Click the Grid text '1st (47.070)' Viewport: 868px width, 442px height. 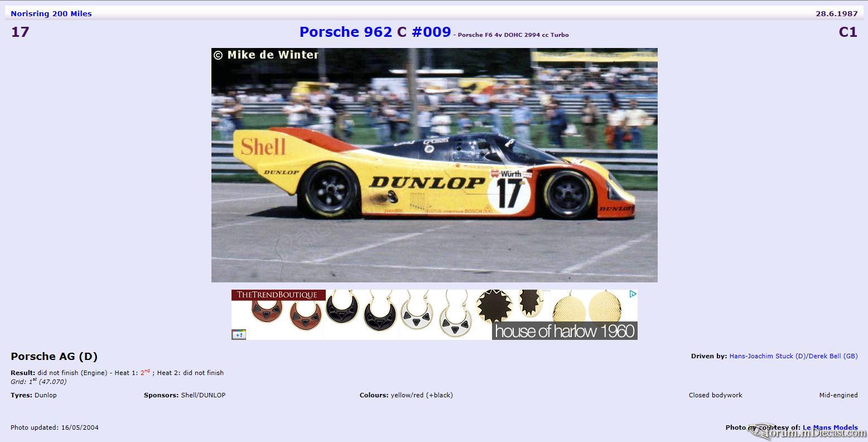47,382
